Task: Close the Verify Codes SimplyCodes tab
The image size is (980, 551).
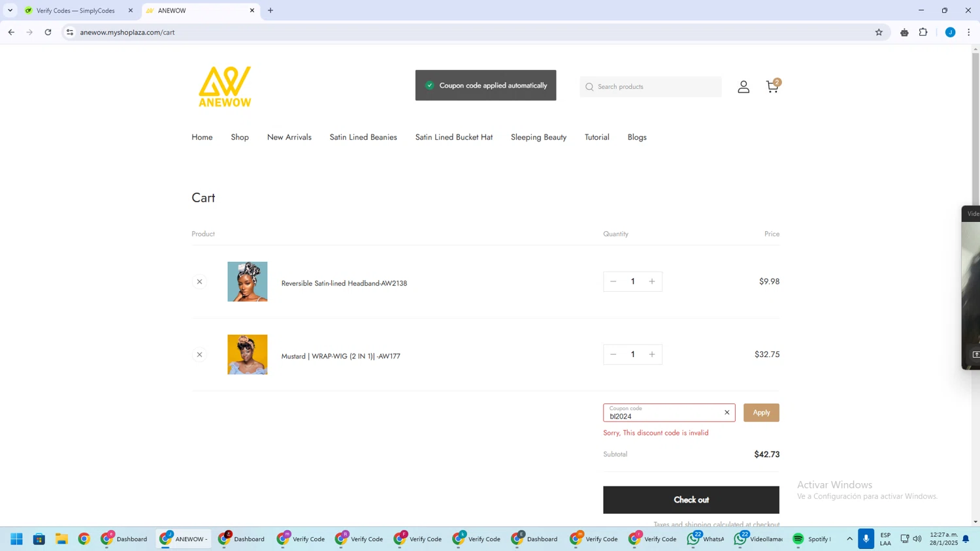Action: tap(131, 10)
